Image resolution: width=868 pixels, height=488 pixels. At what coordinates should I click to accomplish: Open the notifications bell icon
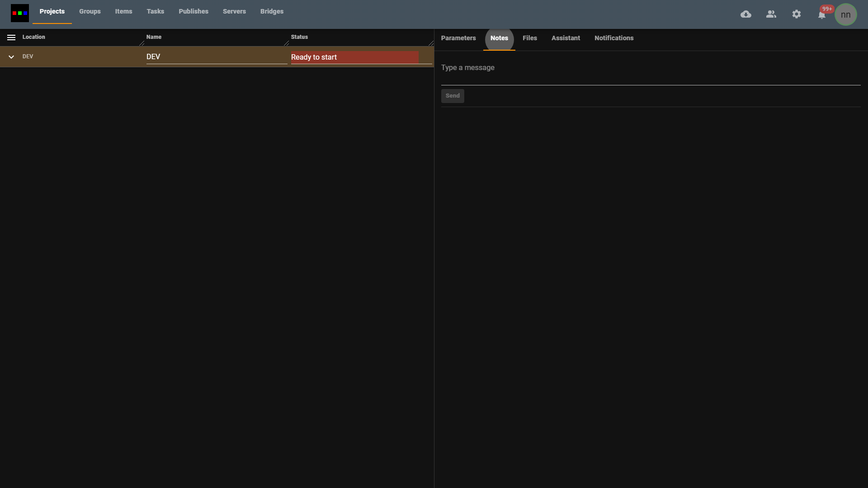tap(822, 15)
